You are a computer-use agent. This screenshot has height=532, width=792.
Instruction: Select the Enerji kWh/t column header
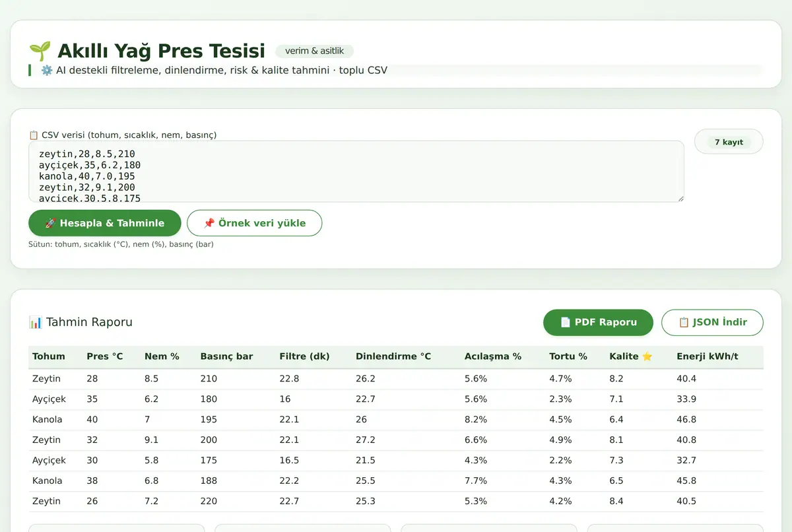[x=708, y=356]
